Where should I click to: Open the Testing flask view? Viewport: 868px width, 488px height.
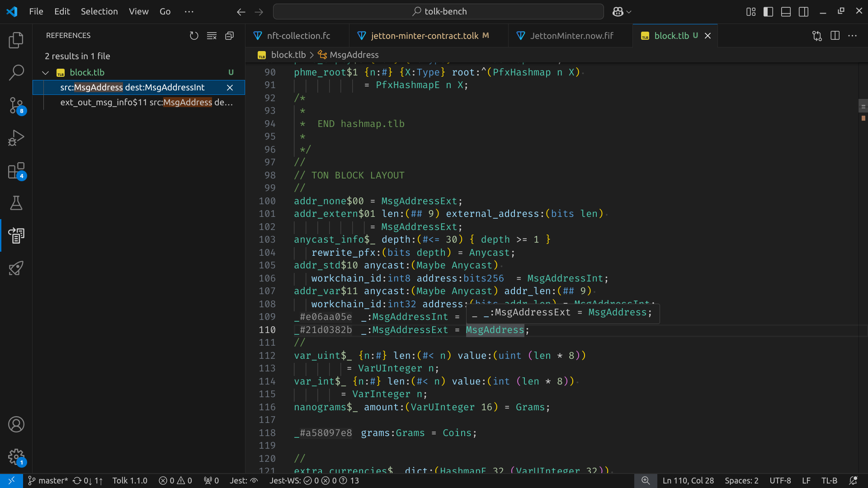coord(16,203)
